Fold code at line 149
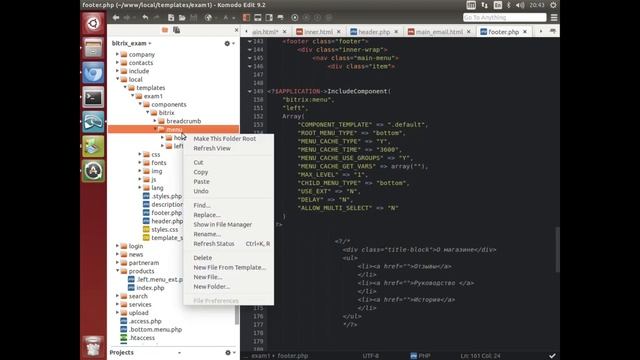Viewport: 640px width, 360px height. 249,91
